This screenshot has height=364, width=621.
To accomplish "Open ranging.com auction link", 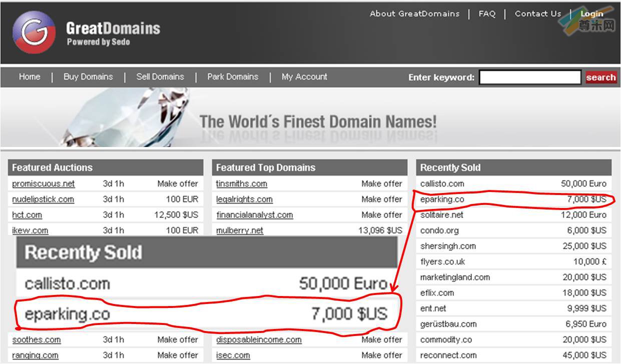I will click(35, 355).
